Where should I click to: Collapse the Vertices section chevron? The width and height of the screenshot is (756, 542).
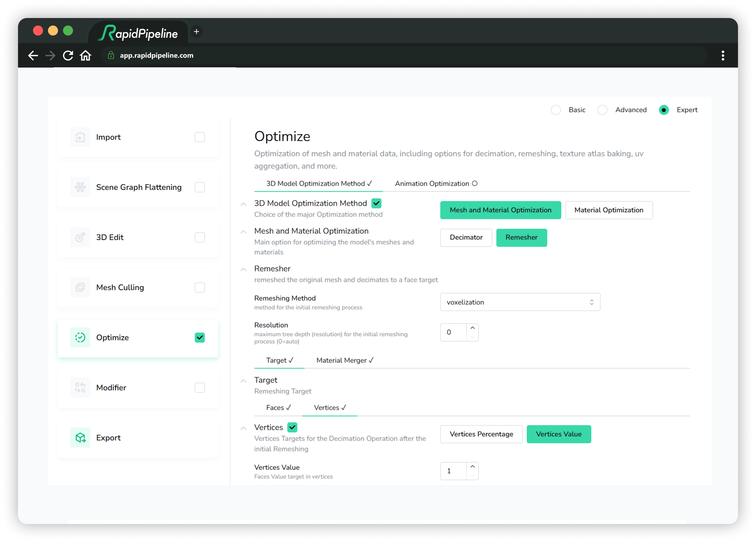243,428
